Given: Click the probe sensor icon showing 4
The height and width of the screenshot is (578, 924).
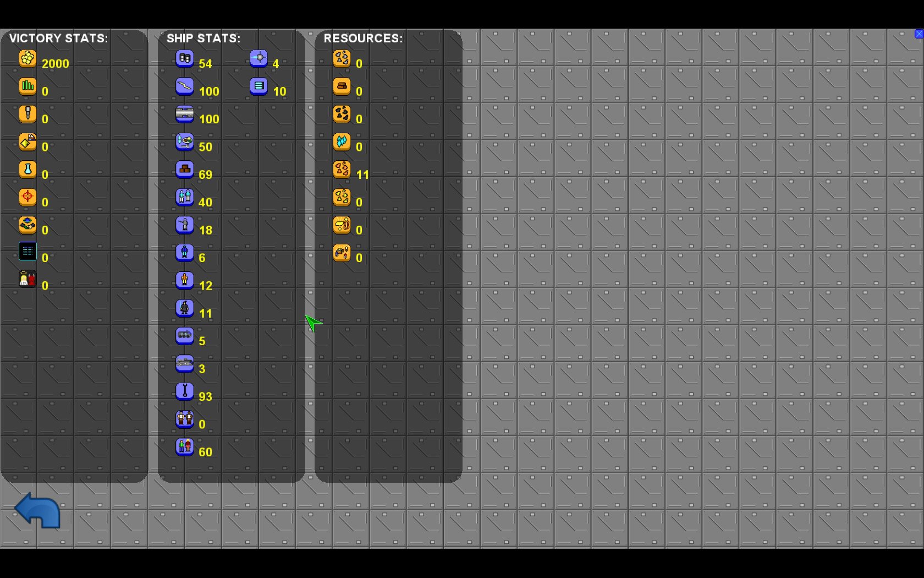Looking at the screenshot, I should [x=258, y=58].
